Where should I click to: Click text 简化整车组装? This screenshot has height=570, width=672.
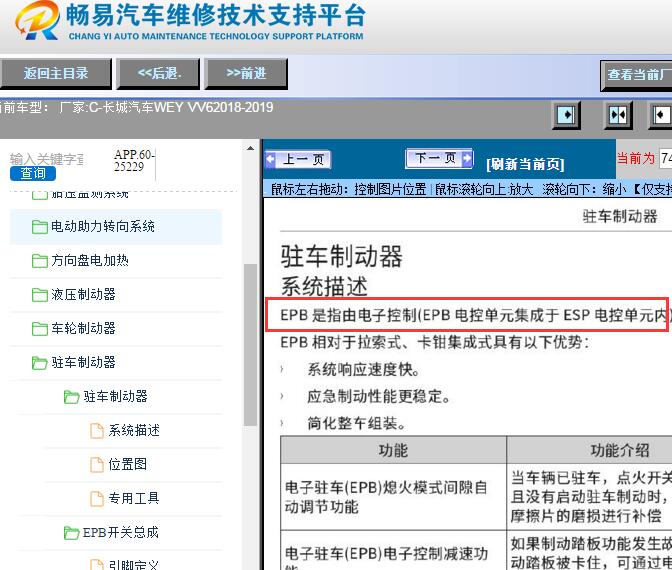(x=357, y=423)
